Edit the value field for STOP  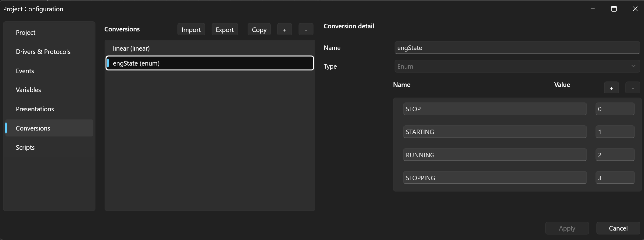point(615,109)
